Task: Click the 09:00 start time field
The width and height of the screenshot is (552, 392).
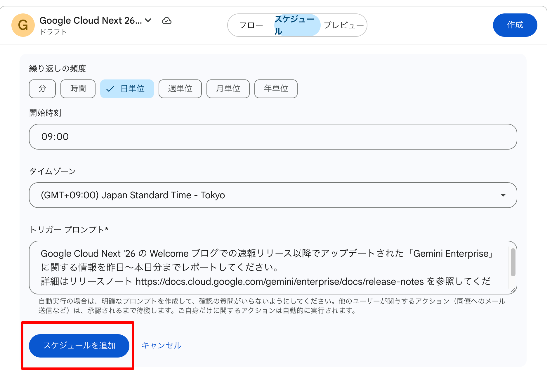Action: [273, 137]
